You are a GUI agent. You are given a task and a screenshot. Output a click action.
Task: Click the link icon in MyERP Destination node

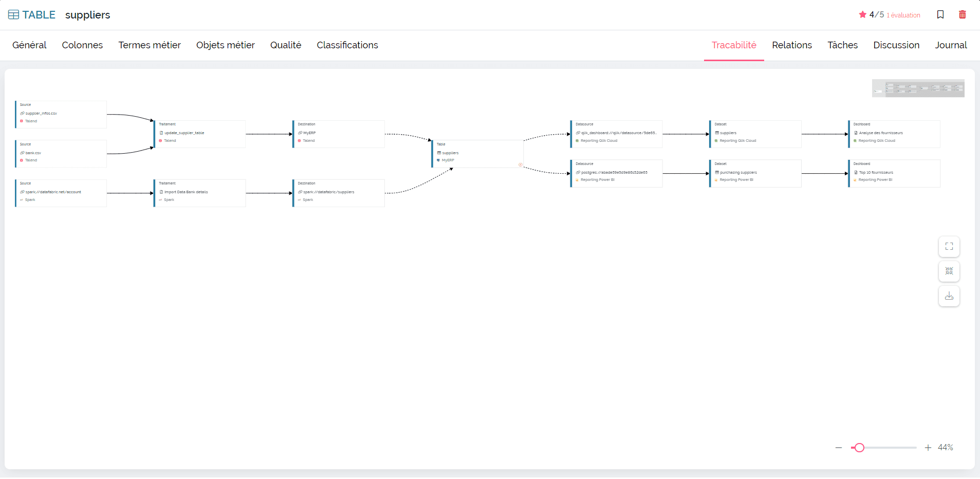coord(300,133)
